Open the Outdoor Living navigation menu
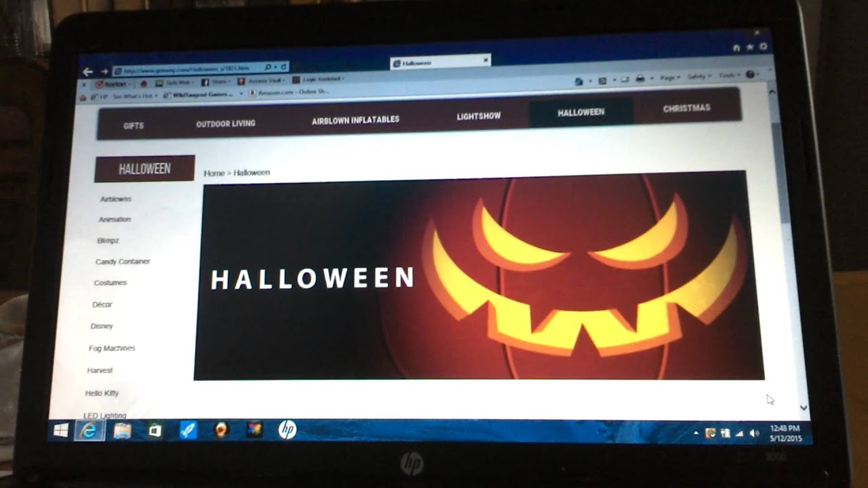 pyautogui.click(x=226, y=124)
